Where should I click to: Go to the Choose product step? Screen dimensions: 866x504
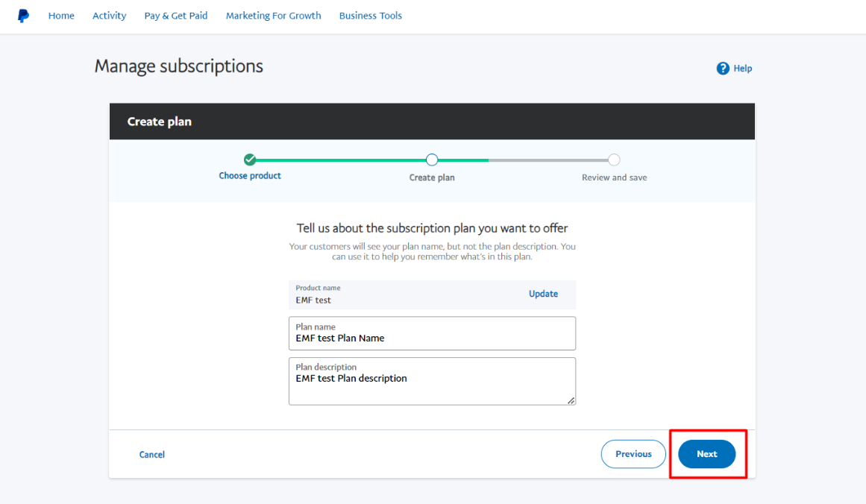pos(250,175)
